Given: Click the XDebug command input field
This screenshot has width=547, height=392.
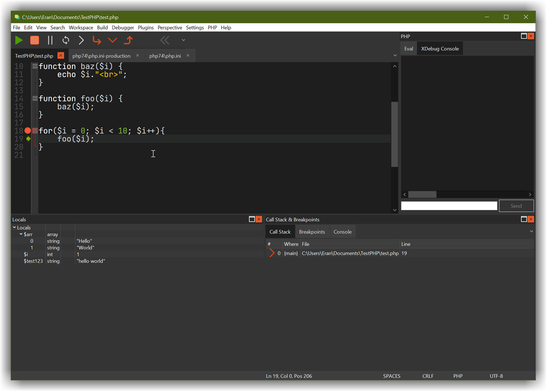Looking at the screenshot, I should tap(449, 205).
